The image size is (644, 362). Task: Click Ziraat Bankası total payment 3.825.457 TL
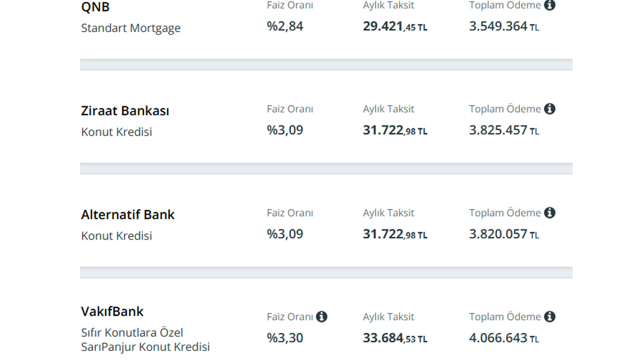tap(504, 130)
